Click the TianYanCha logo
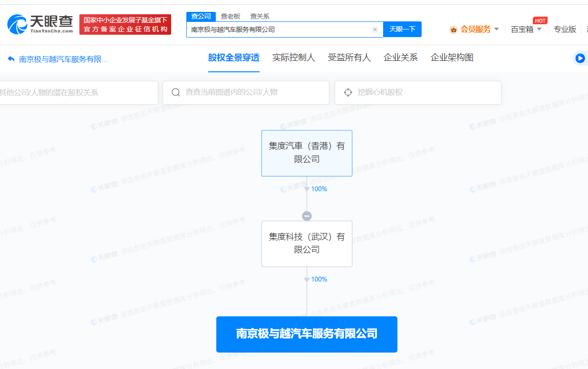This screenshot has height=369, width=588. coord(40,24)
